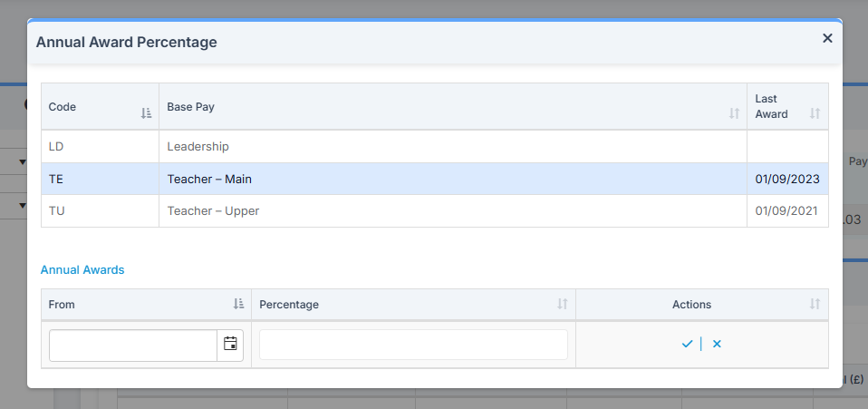
Task: Close the Annual Award Percentage dialog
Action: click(x=827, y=38)
